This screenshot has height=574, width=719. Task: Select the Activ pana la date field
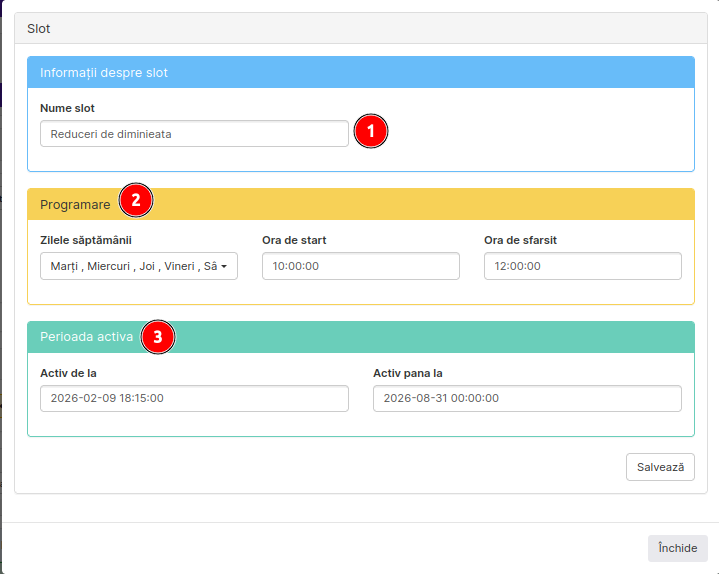[527, 398]
